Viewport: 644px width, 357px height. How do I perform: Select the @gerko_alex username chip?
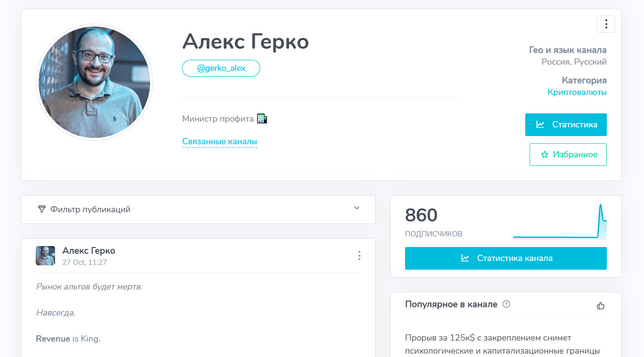coord(221,68)
